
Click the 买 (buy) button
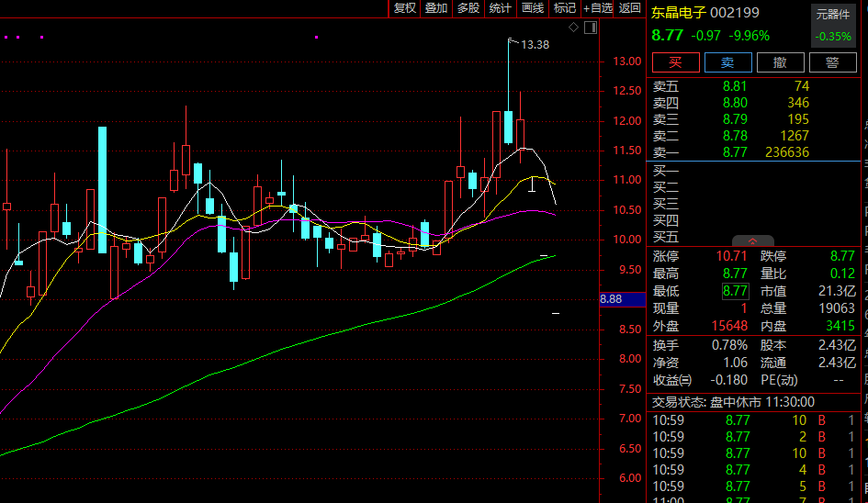(675, 62)
